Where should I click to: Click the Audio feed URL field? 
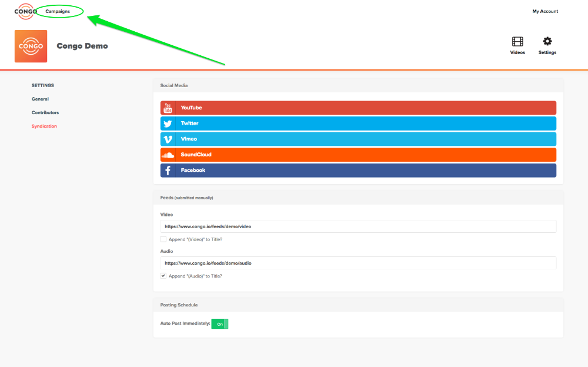(x=358, y=263)
